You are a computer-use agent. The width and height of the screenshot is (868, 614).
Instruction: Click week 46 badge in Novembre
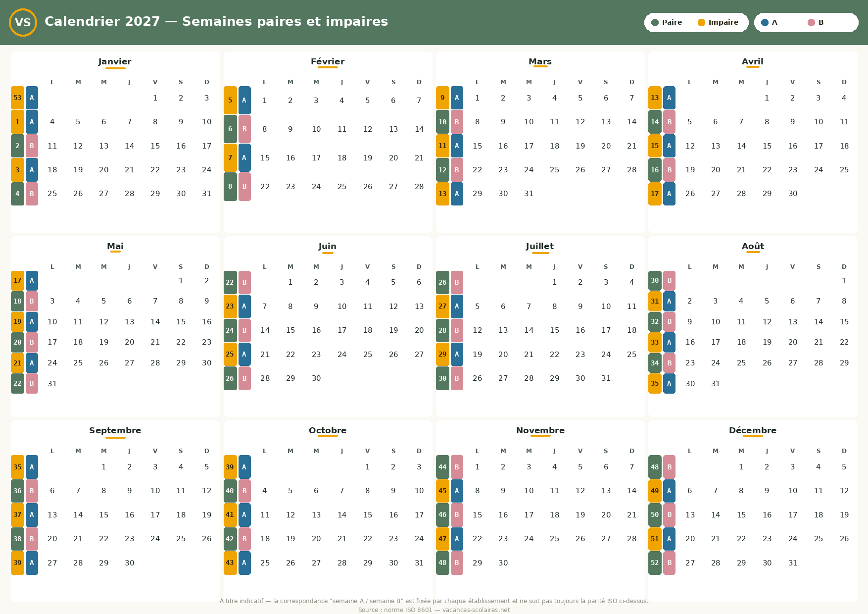click(x=442, y=515)
